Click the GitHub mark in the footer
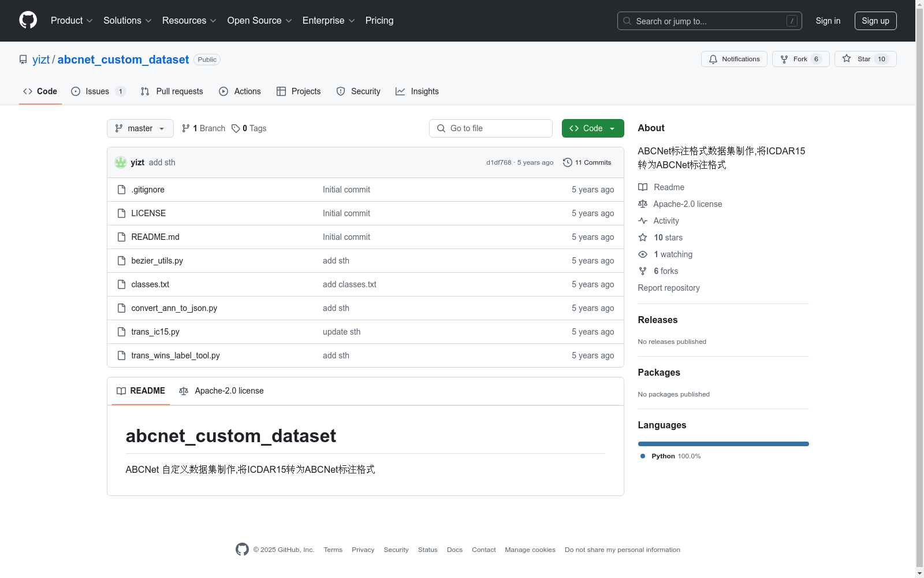Screen dimensions: 924x578 (242, 550)
